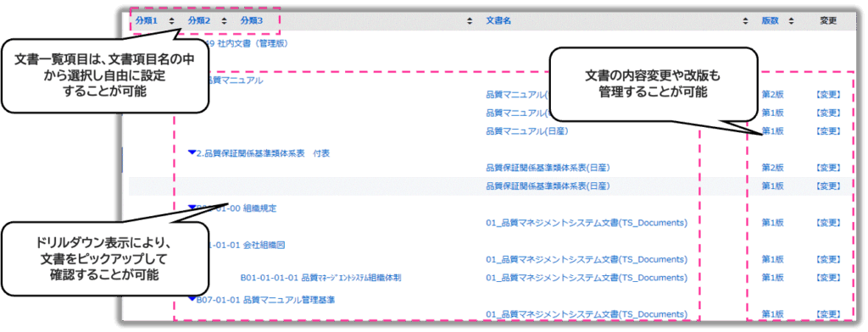Sort by the 分類1 column arrows
868x332 pixels.
click(171, 21)
